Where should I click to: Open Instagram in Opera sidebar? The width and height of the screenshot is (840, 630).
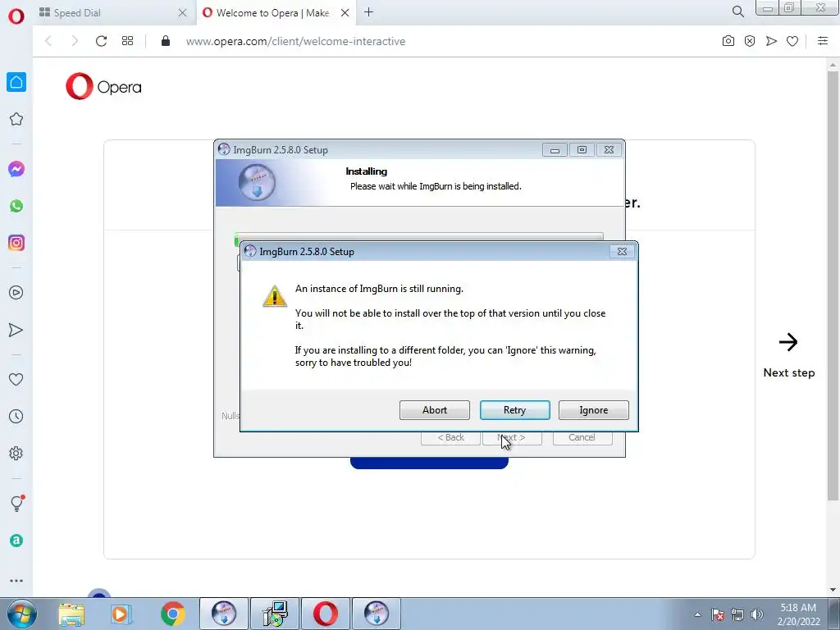point(16,243)
